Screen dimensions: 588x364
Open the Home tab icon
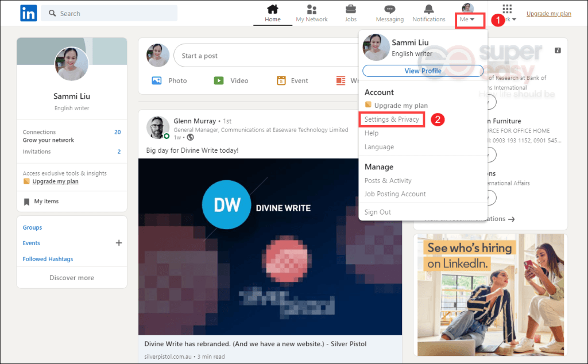273,9
